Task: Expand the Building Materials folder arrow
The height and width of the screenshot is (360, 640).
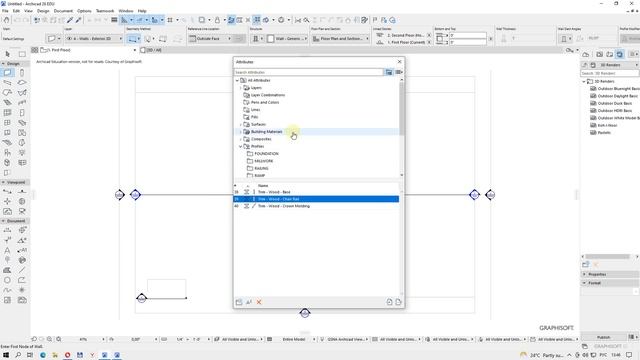Action: (241, 132)
